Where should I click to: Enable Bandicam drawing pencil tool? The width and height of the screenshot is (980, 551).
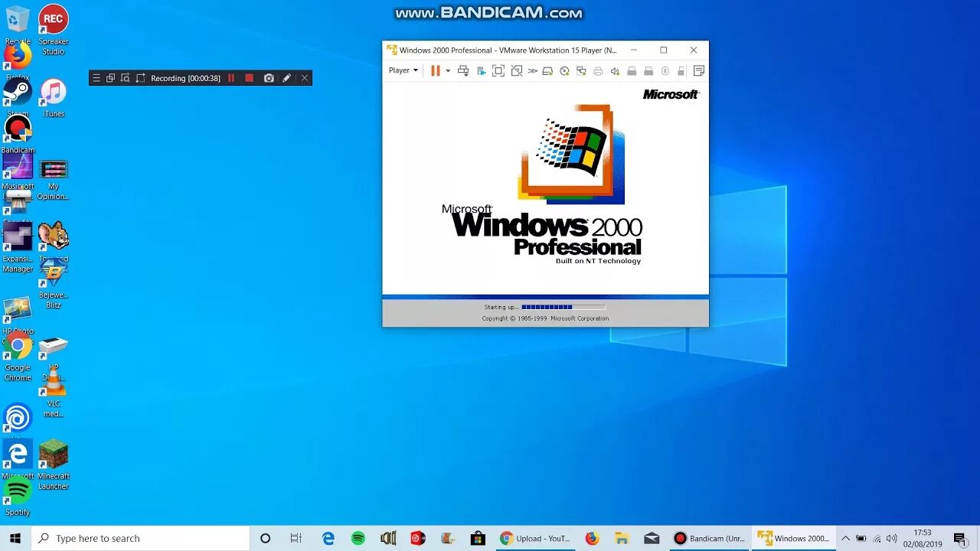pos(286,78)
